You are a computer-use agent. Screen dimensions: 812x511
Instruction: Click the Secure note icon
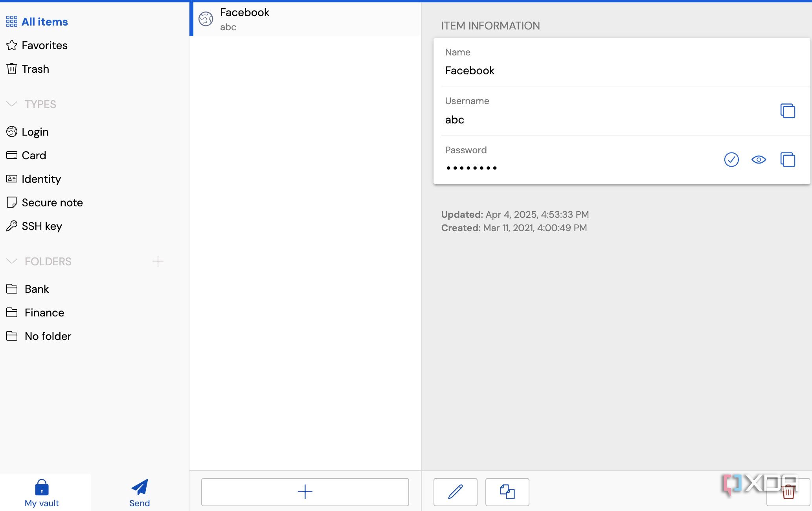[x=12, y=202]
